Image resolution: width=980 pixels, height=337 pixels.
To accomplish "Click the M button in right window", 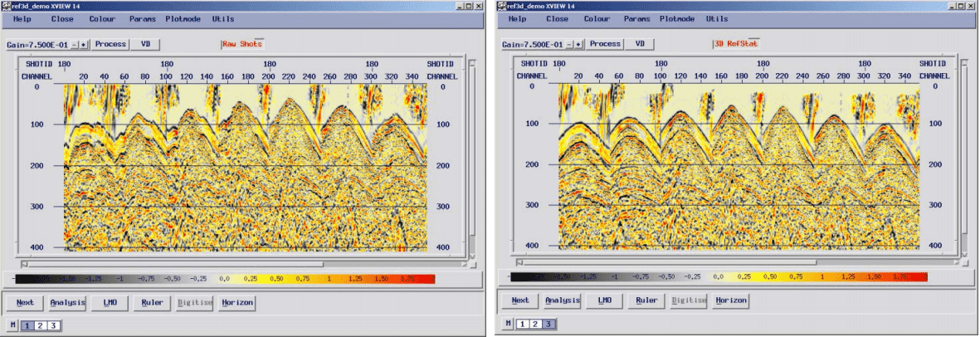I will point(508,324).
